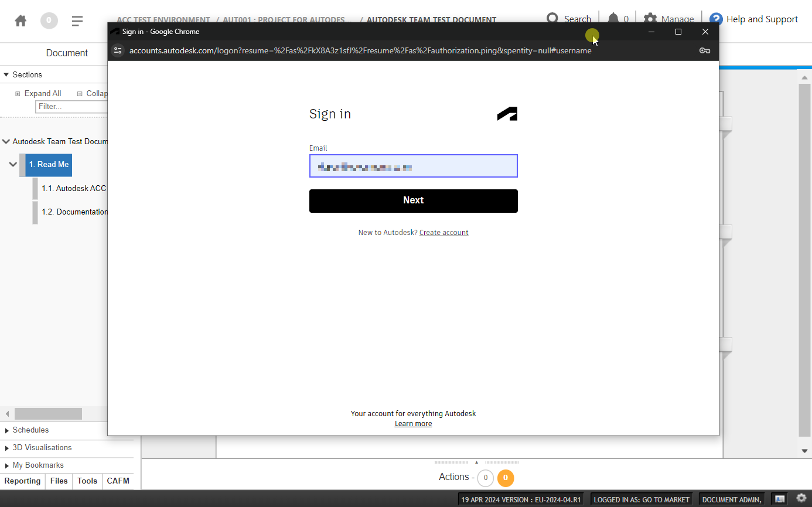Open the Files tab
Viewport: 812px width, 507px height.
[x=59, y=481]
